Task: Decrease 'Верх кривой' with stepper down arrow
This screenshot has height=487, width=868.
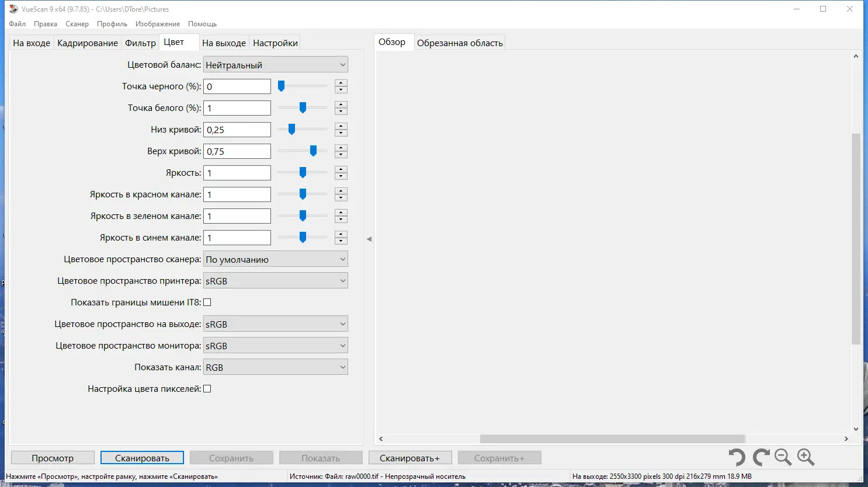Action: click(341, 155)
